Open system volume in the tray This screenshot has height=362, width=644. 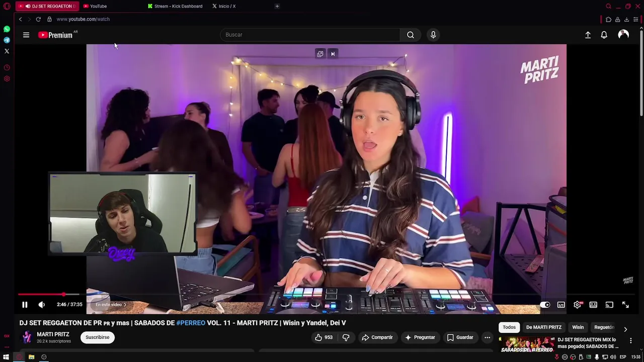613,357
